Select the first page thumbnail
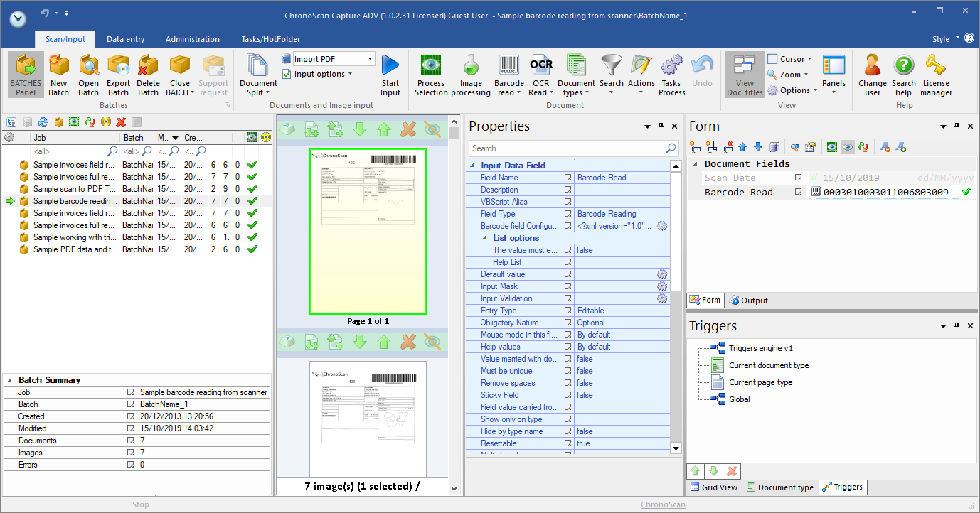This screenshot has height=513, width=980. (367, 231)
